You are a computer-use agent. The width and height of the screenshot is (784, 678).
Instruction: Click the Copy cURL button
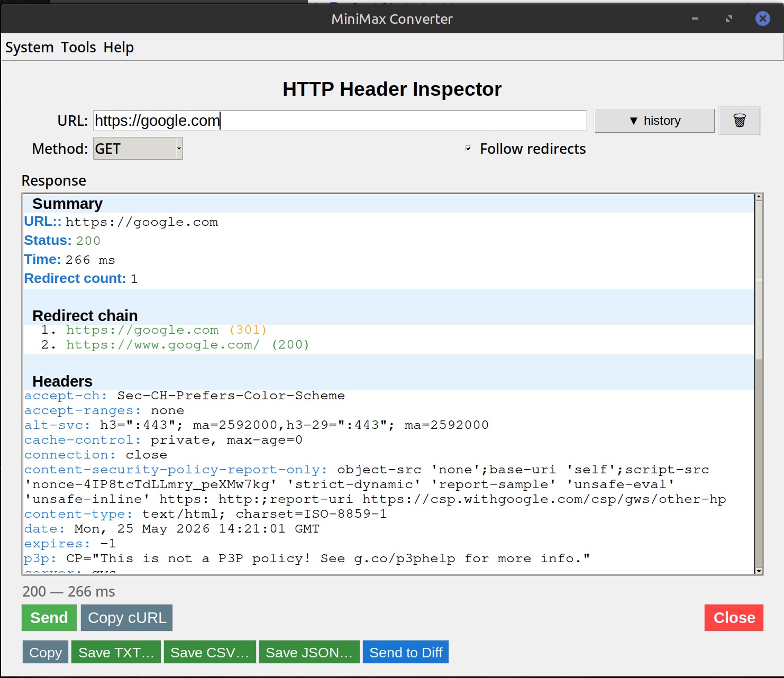(x=127, y=618)
